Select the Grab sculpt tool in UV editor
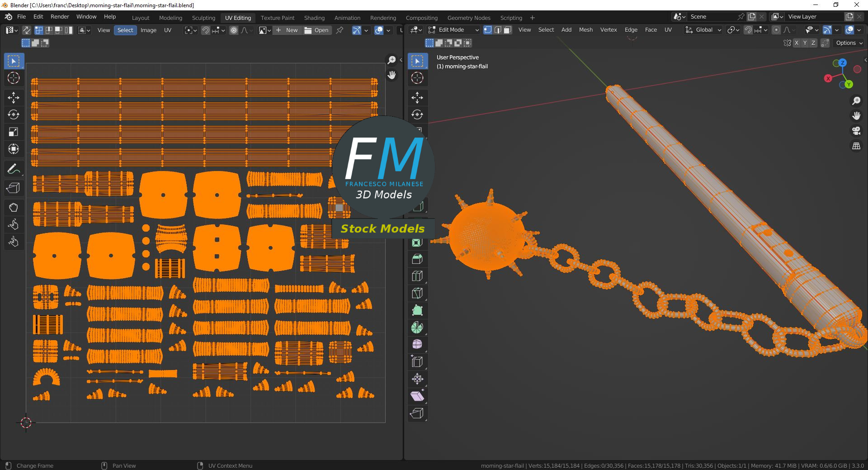Viewport: 868px width, 470px height. [13, 208]
